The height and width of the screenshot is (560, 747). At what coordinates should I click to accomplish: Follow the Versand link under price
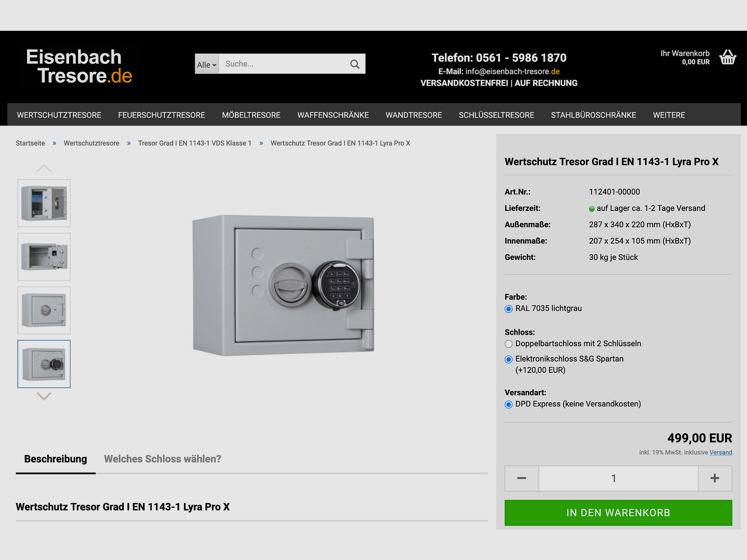[720, 452]
